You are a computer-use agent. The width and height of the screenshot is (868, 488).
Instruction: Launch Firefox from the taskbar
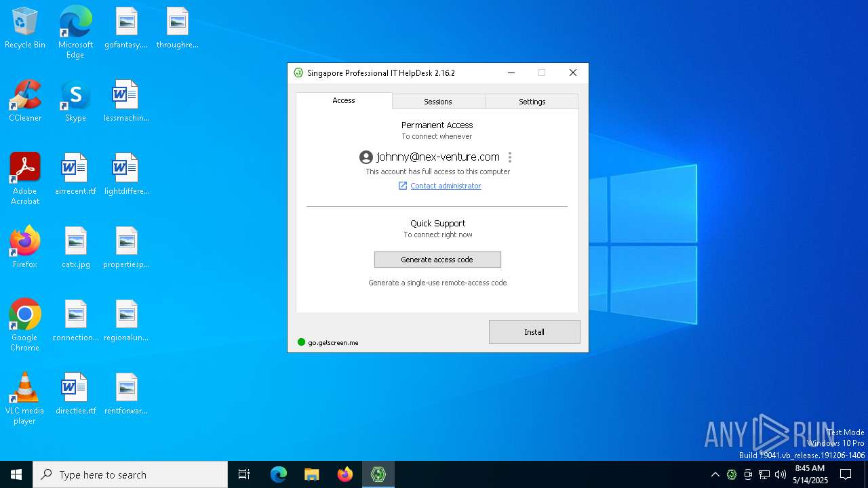tap(345, 474)
